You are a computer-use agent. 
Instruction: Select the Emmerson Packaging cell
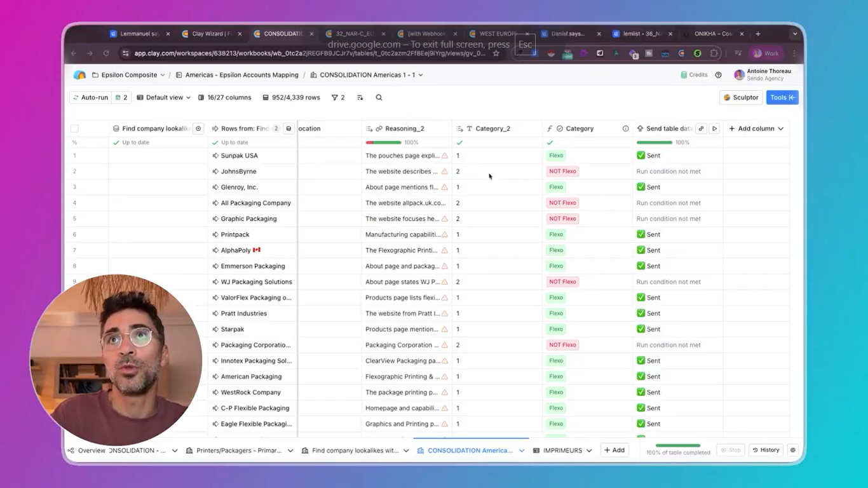coord(253,266)
